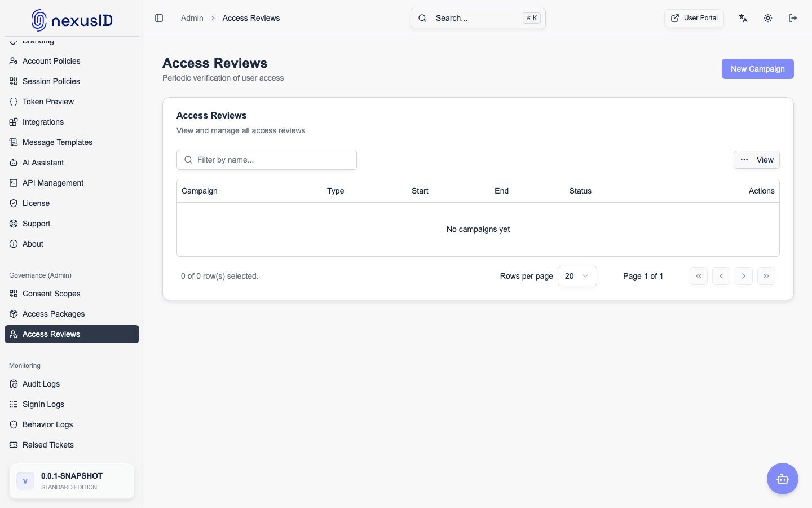812x508 pixels.
Task: Go to Support section
Action: [72, 224]
